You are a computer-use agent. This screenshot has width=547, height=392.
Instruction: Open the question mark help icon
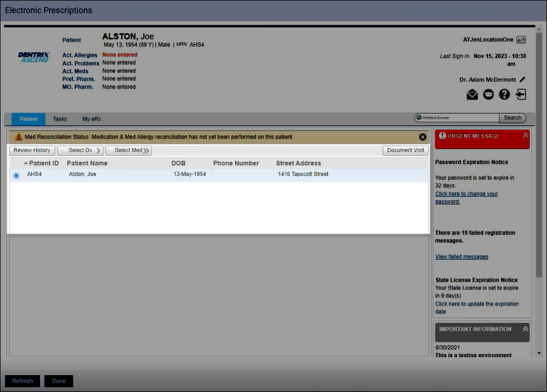[x=504, y=95]
